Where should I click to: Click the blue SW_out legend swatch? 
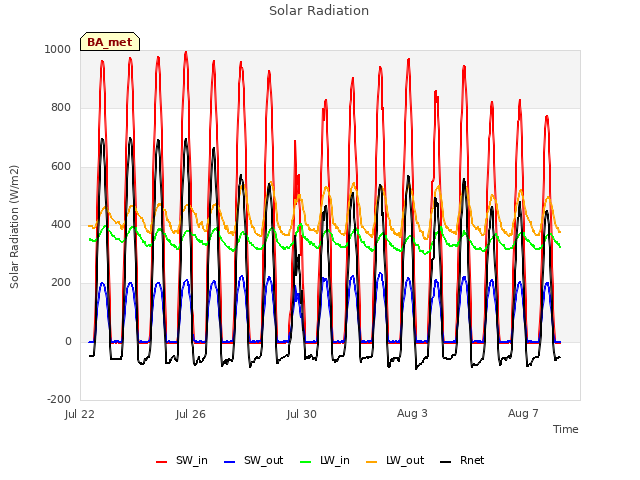[230, 462]
